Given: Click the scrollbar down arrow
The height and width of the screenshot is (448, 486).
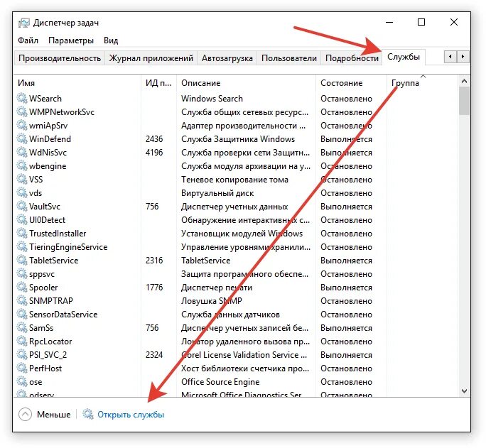Looking at the screenshot, I should point(464,391).
